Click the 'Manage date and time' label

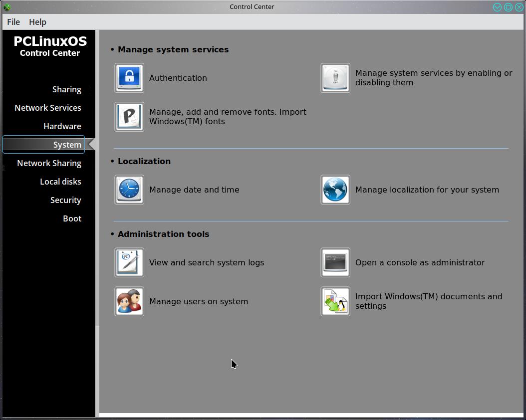(194, 190)
